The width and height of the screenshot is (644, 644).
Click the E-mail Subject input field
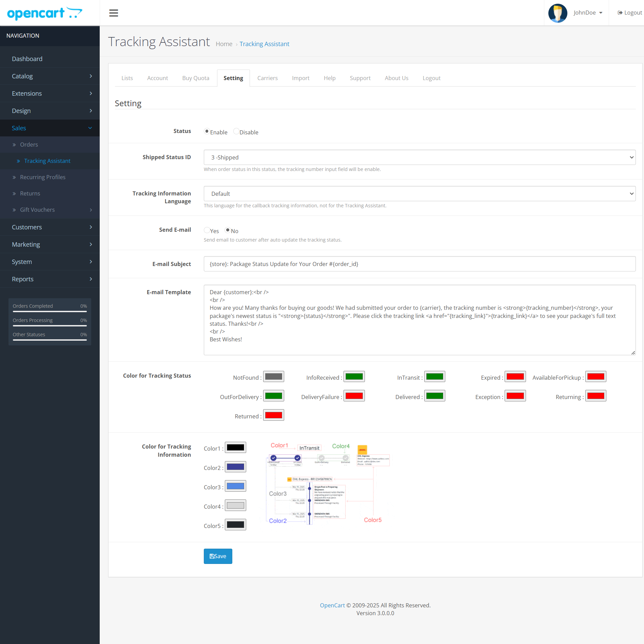coord(419,264)
